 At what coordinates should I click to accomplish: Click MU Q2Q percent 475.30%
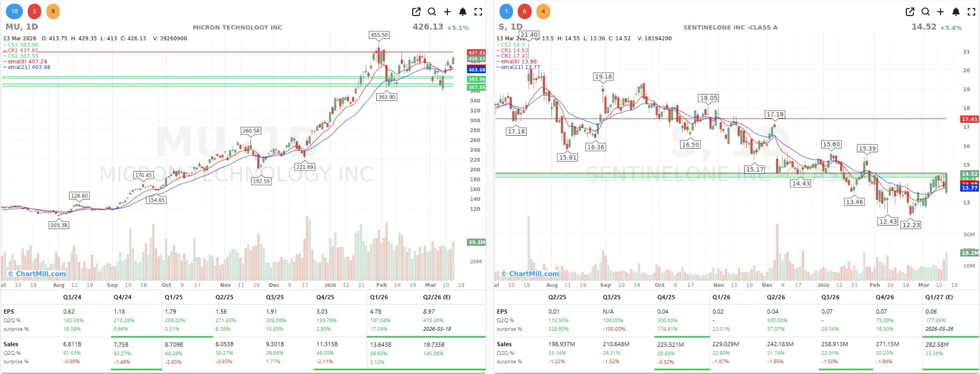point(434,321)
